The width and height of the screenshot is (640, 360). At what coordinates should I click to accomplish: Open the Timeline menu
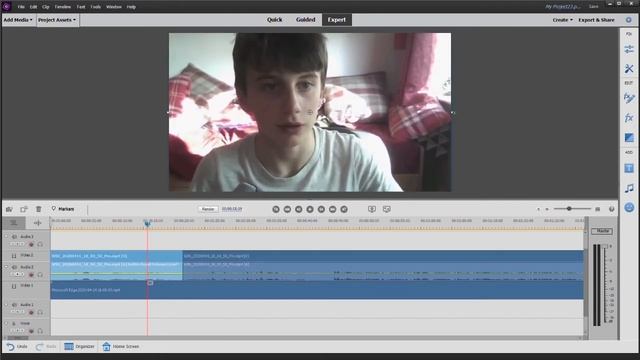pyautogui.click(x=62, y=7)
